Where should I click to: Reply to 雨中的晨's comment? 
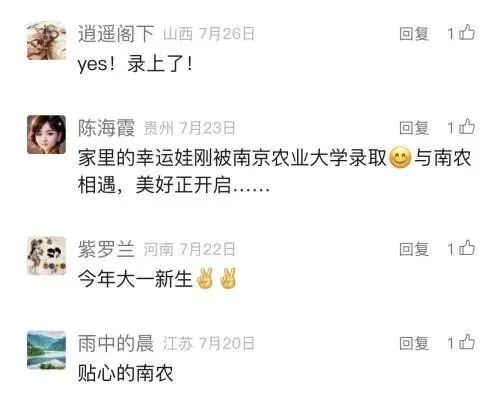pyautogui.click(x=414, y=343)
